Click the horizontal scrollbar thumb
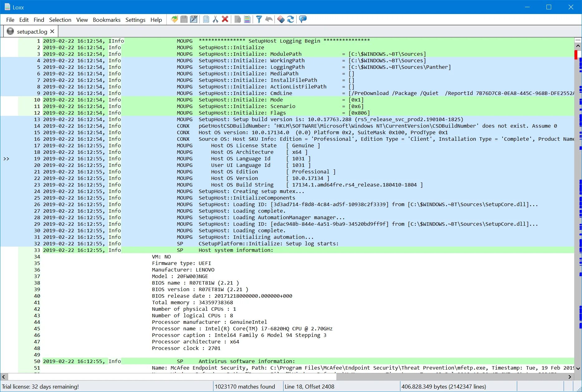582x392 pixels. (x=172, y=377)
